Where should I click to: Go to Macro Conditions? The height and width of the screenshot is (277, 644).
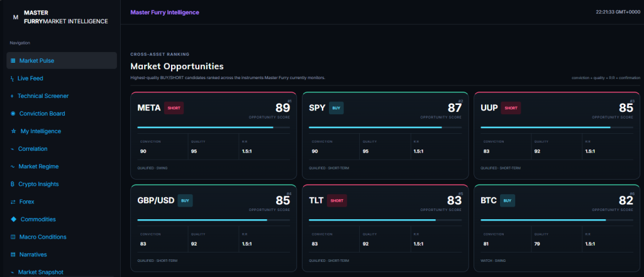tap(62, 237)
